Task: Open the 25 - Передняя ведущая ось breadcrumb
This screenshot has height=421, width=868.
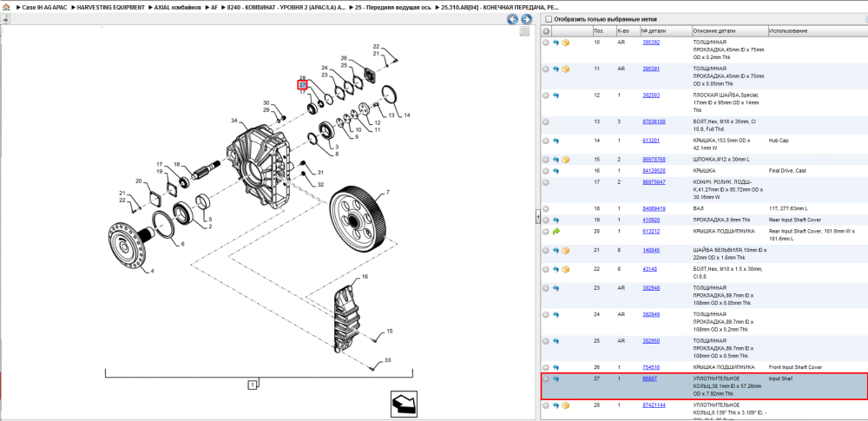Action: (x=393, y=8)
